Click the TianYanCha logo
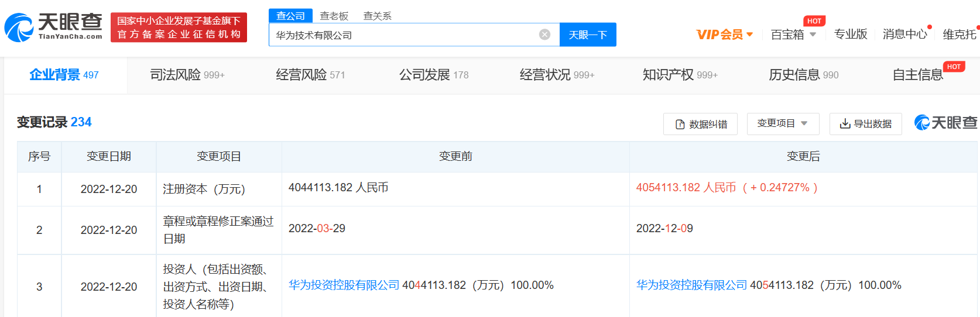This screenshot has width=980, height=317. point(53,27)
